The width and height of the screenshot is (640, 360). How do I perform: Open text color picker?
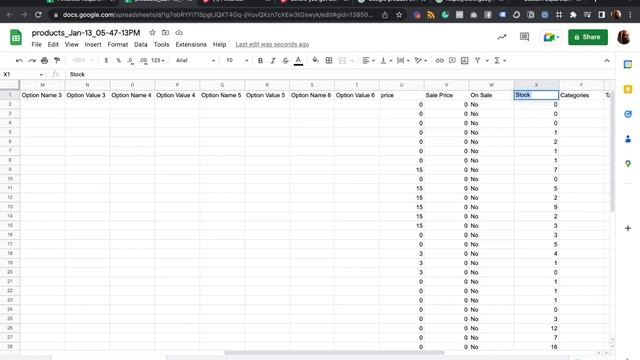pos(298,60)
